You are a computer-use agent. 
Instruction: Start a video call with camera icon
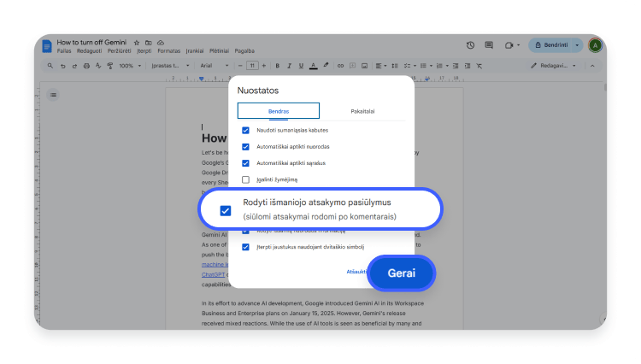pos(509,45)
